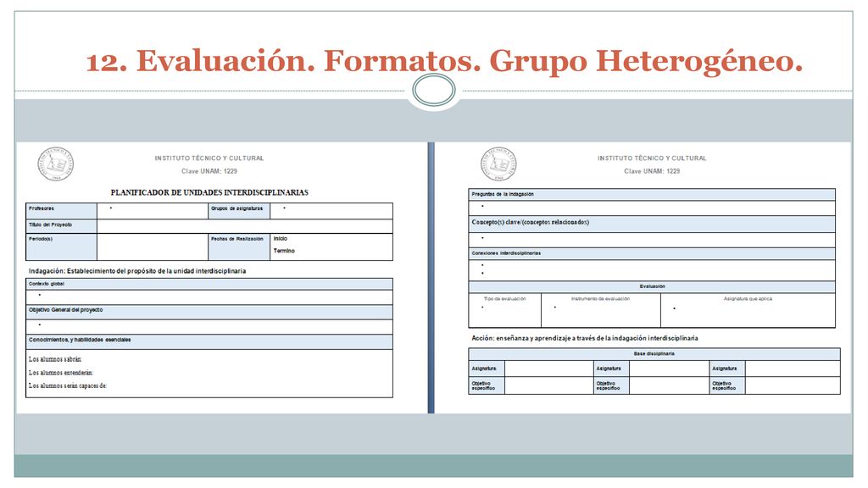
Task: Click the "Termino" text in dates cell
Action: coord(284,251)
